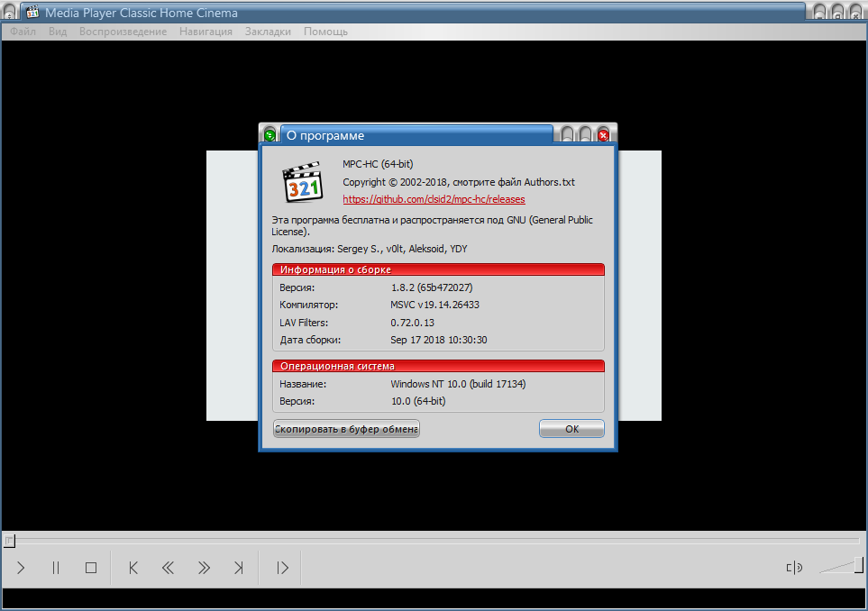This screenshot has height=611, width=868.
Task: Click the «Локализация» credits line
Action: click(370, 249)
